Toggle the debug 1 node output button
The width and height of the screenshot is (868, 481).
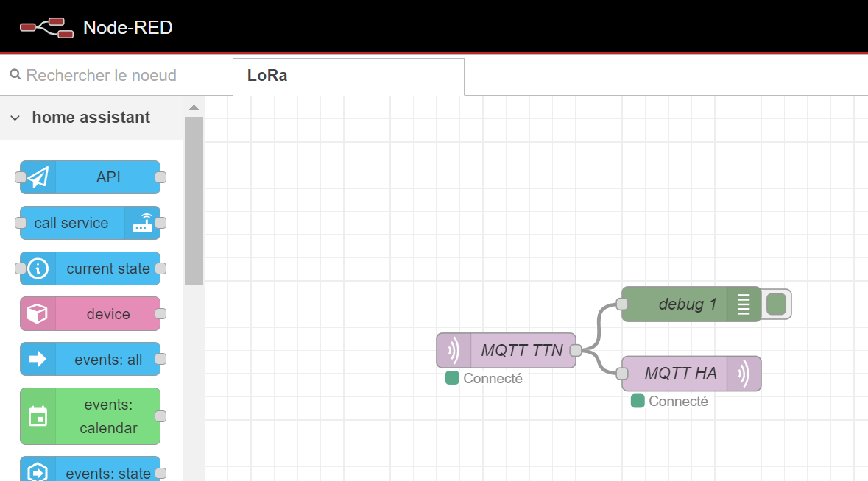click(x=776, y=304)
